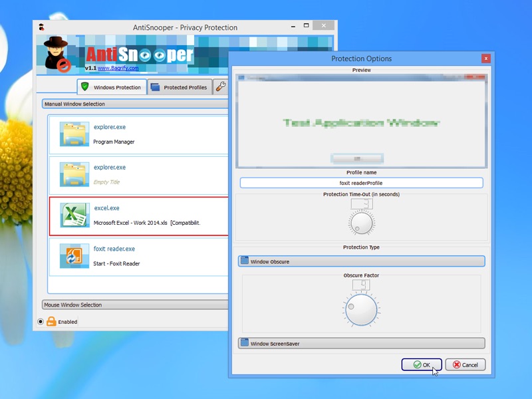Select the excel.exe process name

point(106,208)
